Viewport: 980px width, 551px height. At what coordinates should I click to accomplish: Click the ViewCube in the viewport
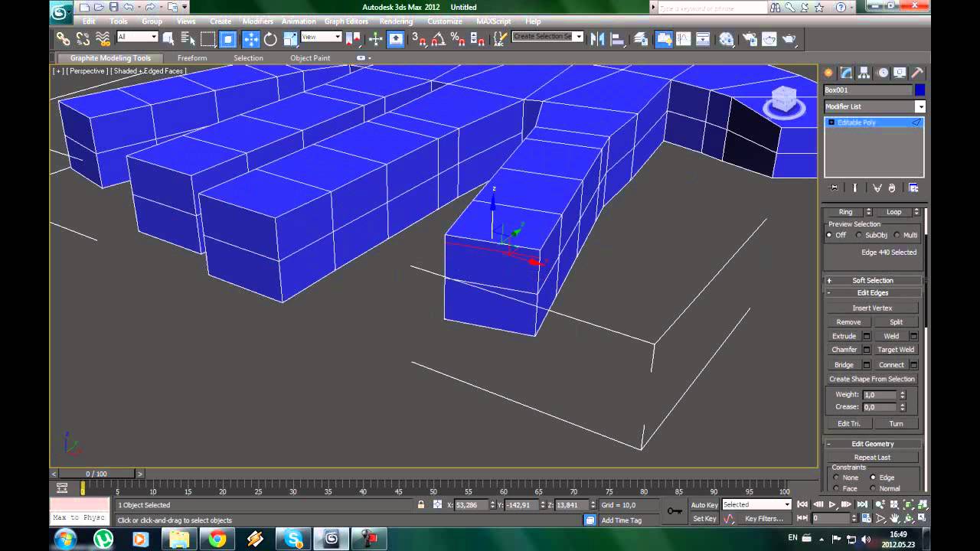[784, 101]
